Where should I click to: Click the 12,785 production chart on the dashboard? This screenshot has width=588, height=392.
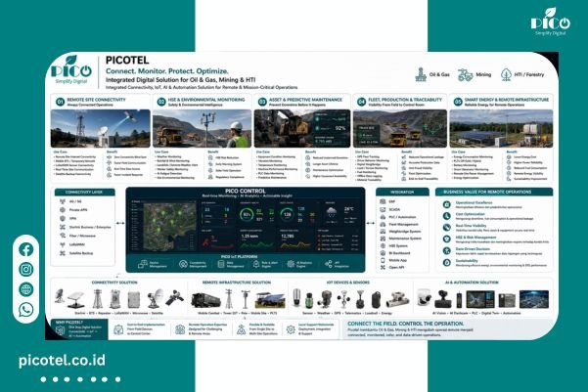tap(294, 240)
